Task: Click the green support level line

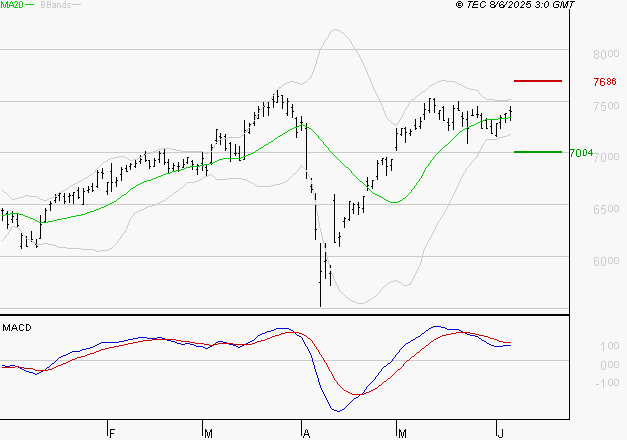Action: point(538,152)
